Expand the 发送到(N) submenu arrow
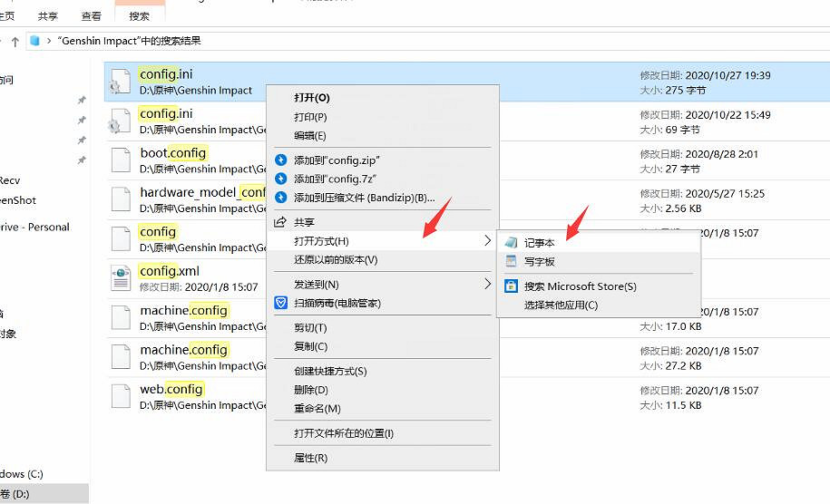Image resolution: width=830 pixels, height=504 pixels. [487, 285]
